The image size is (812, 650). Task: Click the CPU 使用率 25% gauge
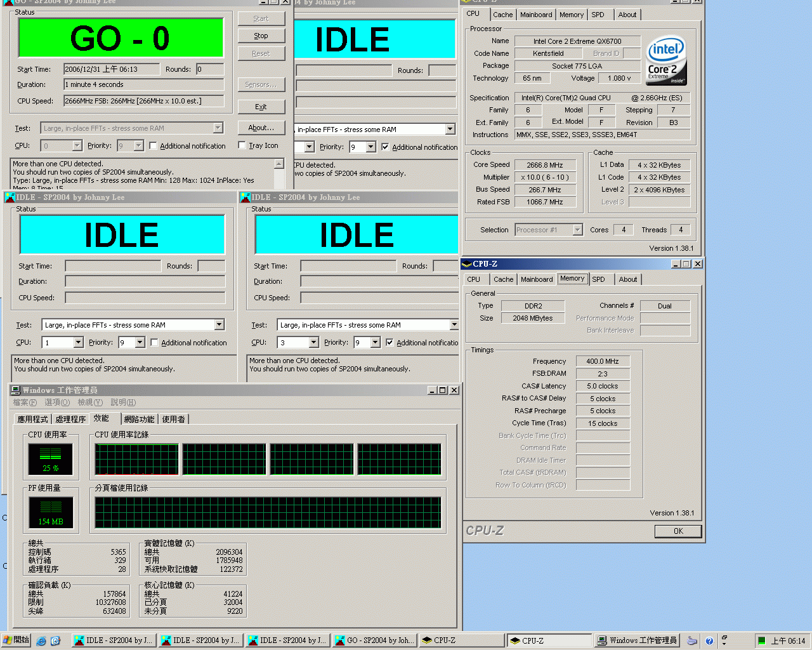click(x=51, y=459)
